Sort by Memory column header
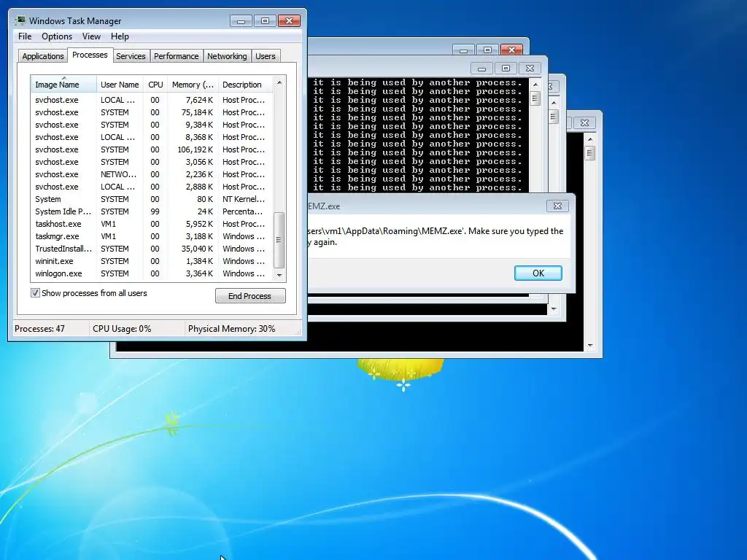Image resolution: width=747 pixels, height=560 pixels. (x=193, y=85)
